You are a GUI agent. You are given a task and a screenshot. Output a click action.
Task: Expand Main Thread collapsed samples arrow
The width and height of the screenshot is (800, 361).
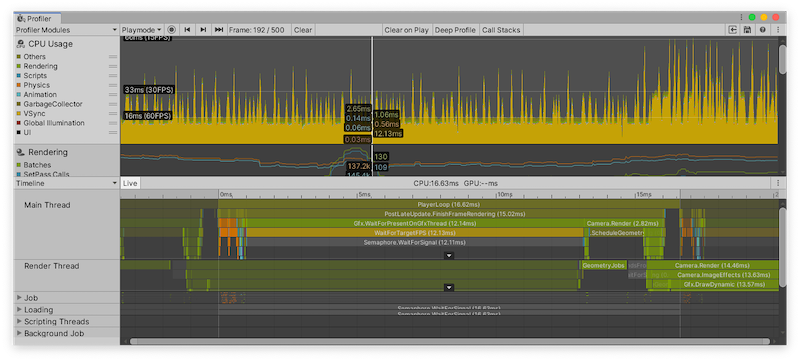pyautogui.click(x=448, y=255)
